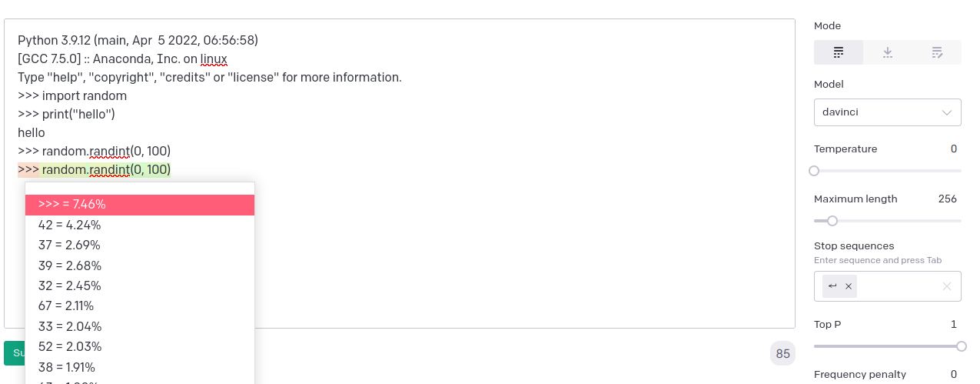The height and width of the screenshot is (384, 980).
Task: Click the green Submit button
Action: tap(15, 353)
